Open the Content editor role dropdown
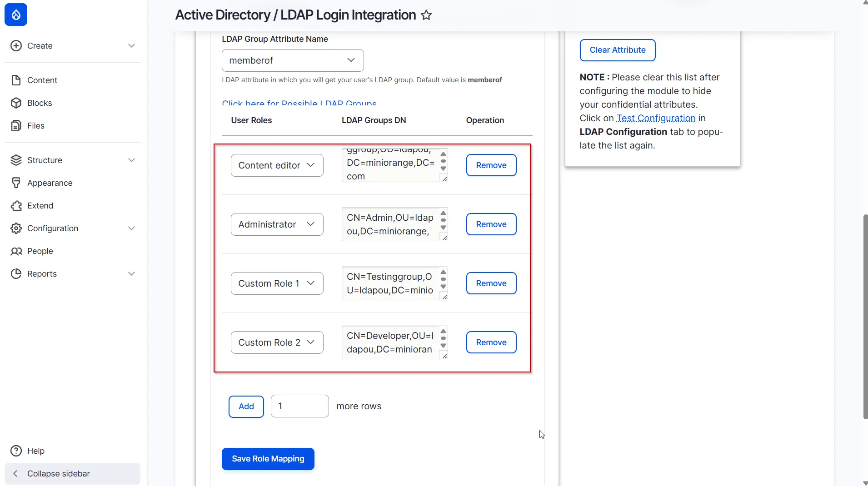 [277, 165]
